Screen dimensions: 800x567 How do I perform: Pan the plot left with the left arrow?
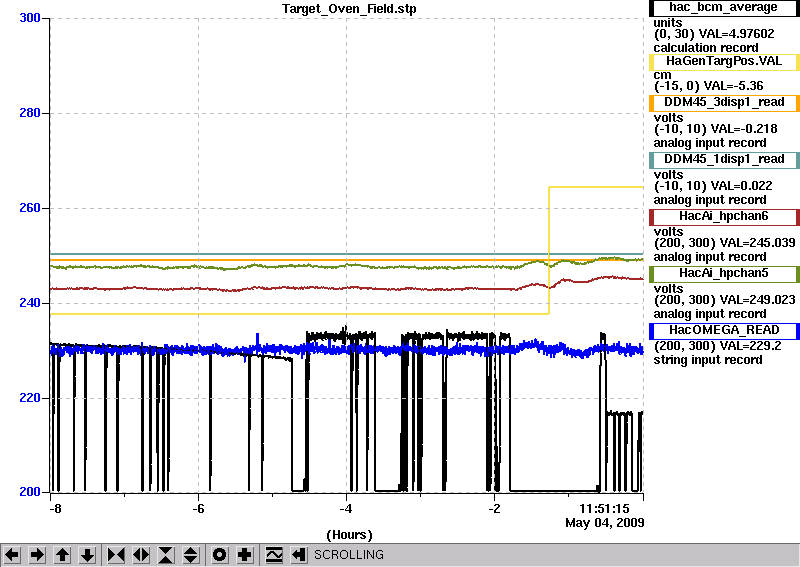[12, 554]
